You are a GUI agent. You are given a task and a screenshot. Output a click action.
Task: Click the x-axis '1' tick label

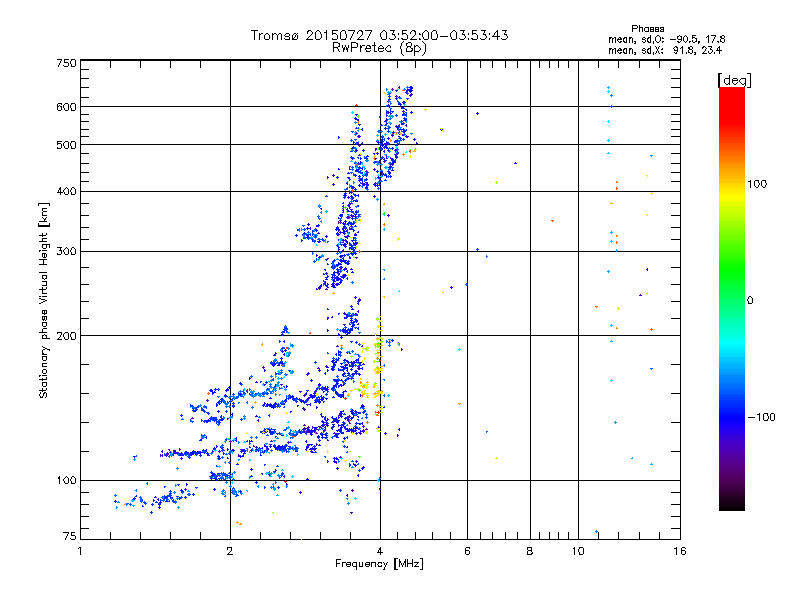click(80, 551)
